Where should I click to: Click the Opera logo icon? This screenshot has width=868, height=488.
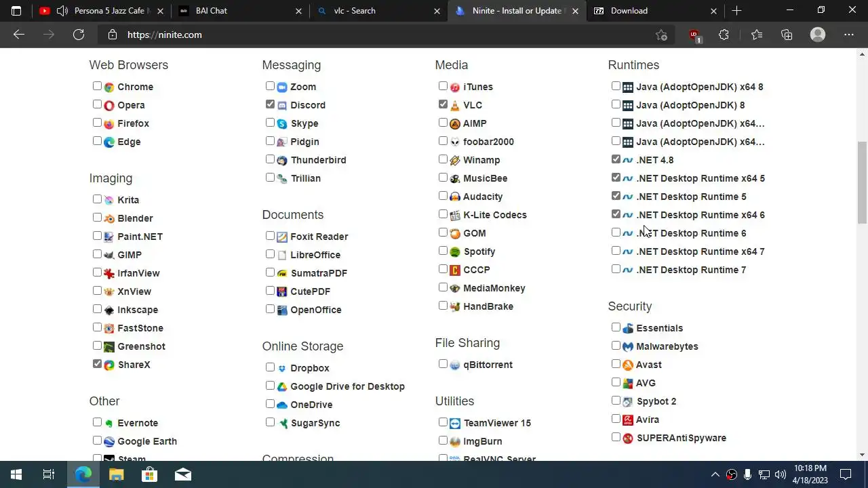coord(108,105)
